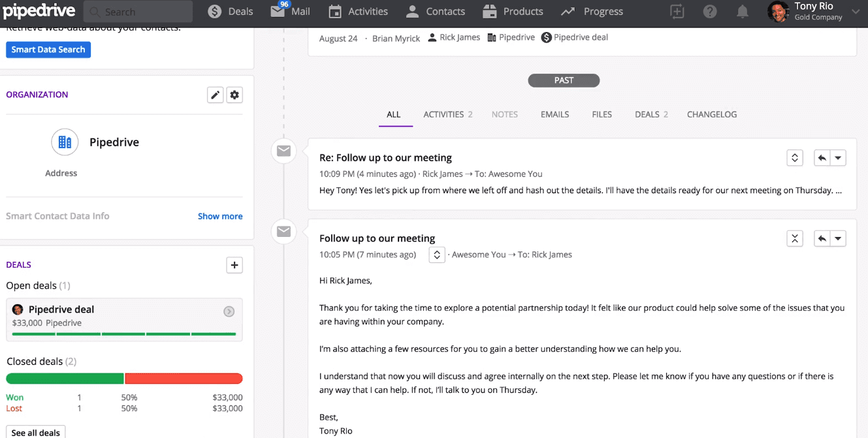Open the Deals menu
The width and height of the screenshot is (868, 438).
click(x=230, y=12)
